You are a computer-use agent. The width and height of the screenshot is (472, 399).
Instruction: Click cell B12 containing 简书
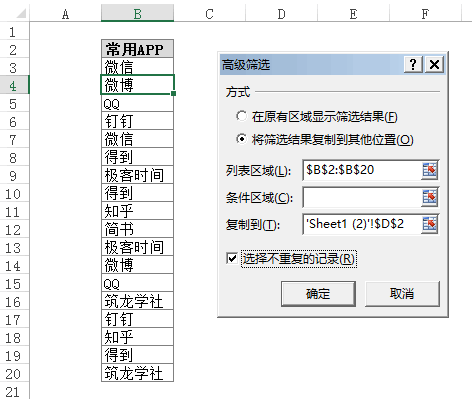(137, 229)
